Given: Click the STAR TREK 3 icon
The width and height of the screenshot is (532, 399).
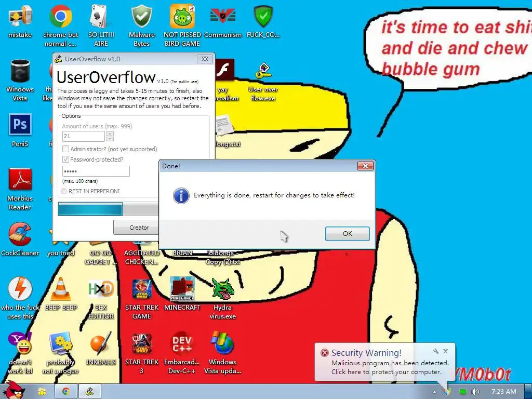Looking at the screenshot, I should coord(141,343).
